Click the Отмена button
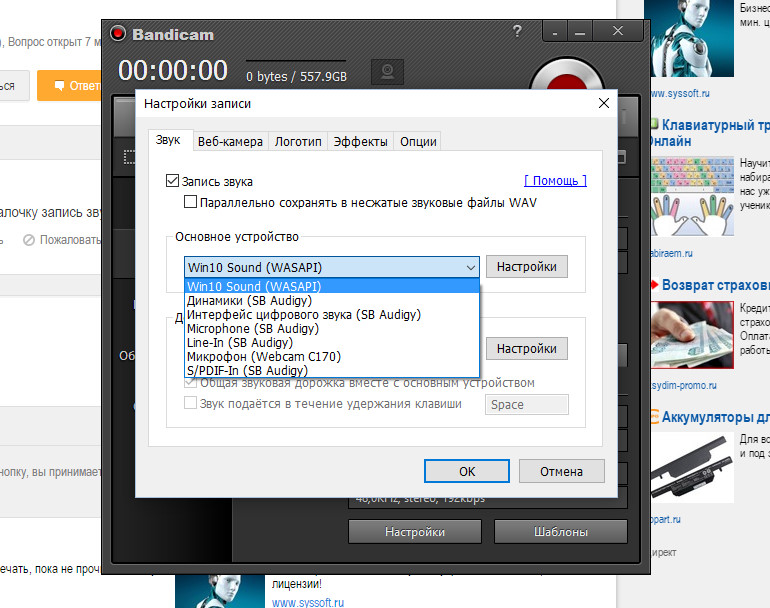This screenshot has width=770, height=608. click(561, 471)
